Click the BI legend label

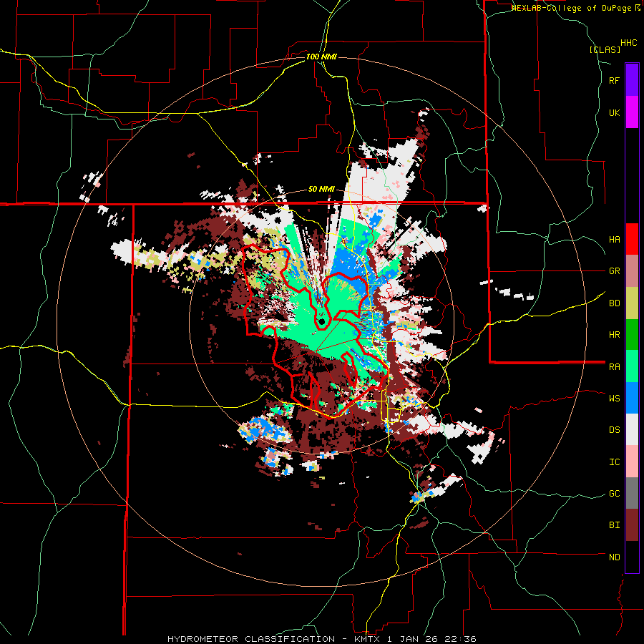pyautogui.click(x=615, y=525)
